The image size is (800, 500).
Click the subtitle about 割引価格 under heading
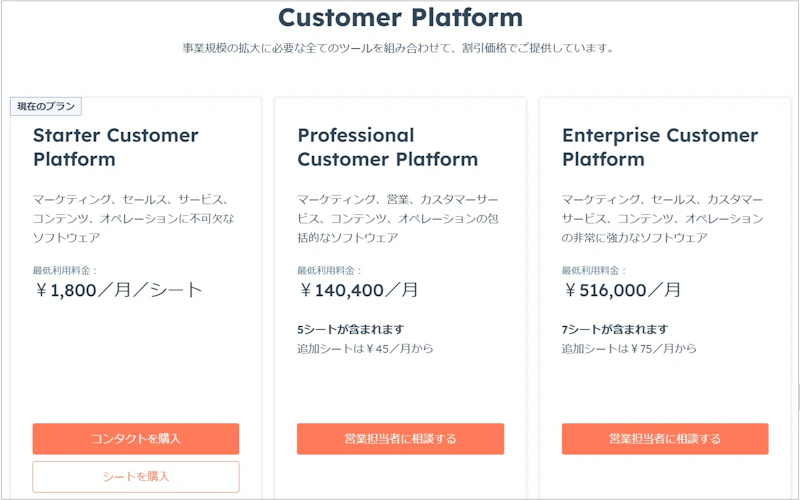coord(399,48)
